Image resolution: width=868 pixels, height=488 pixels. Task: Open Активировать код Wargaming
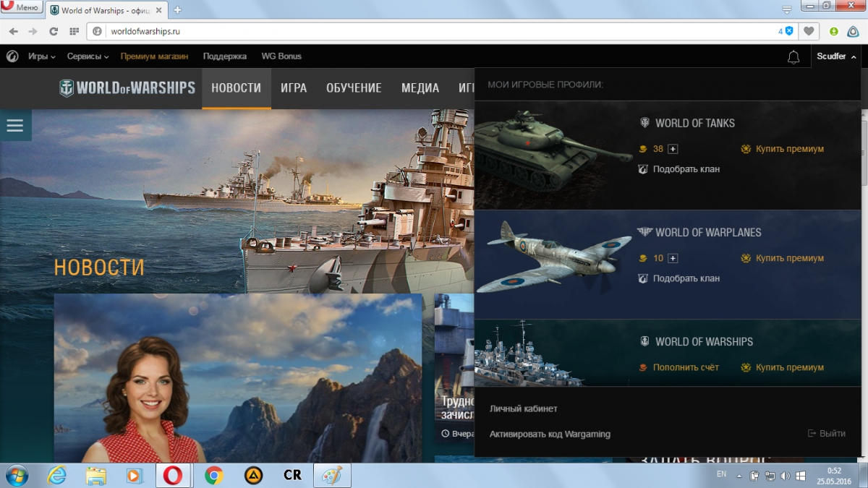point(550,434)
